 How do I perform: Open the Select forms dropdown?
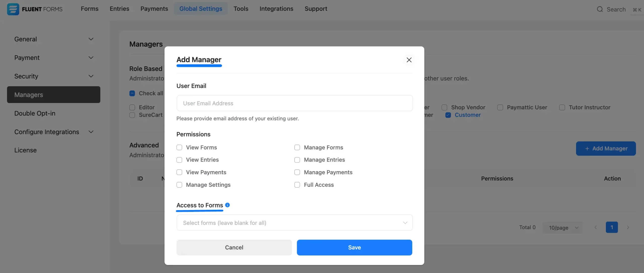294,223
